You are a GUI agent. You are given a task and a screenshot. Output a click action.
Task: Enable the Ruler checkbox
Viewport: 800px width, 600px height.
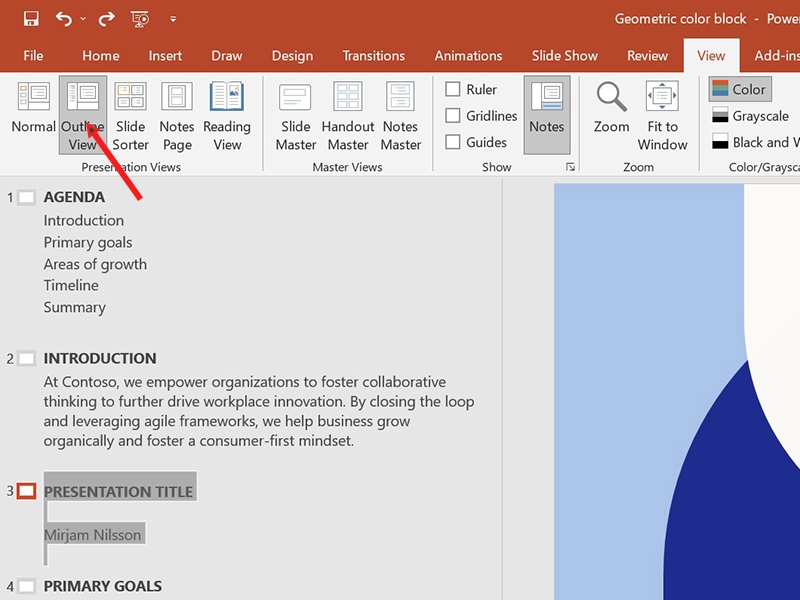(x=453, y=89)
